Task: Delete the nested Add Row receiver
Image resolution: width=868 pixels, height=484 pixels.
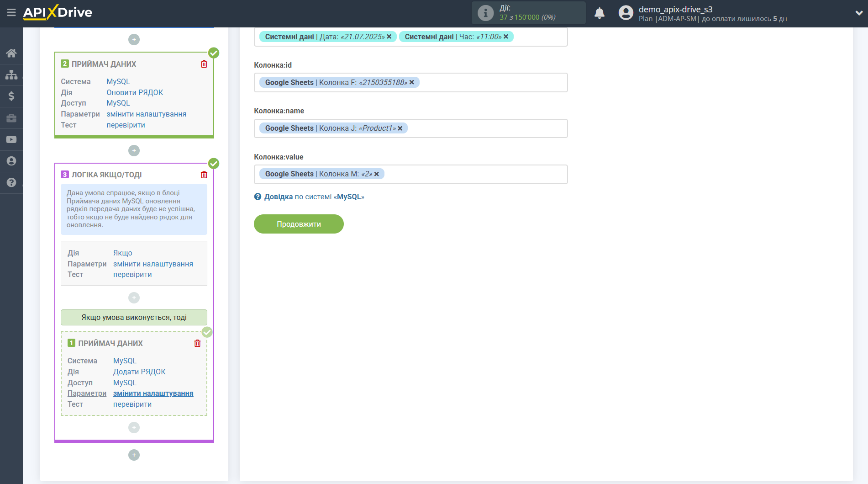Action: 197,343
